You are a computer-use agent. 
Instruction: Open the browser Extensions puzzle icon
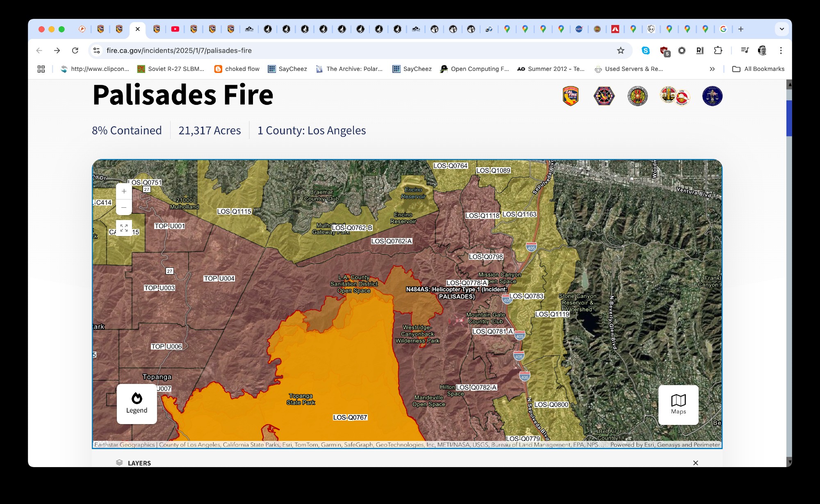click(x=717, y=50)
